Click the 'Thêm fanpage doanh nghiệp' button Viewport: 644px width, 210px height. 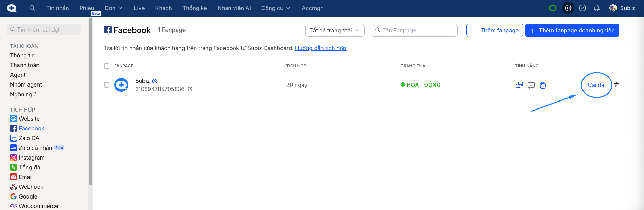[572, 30]
